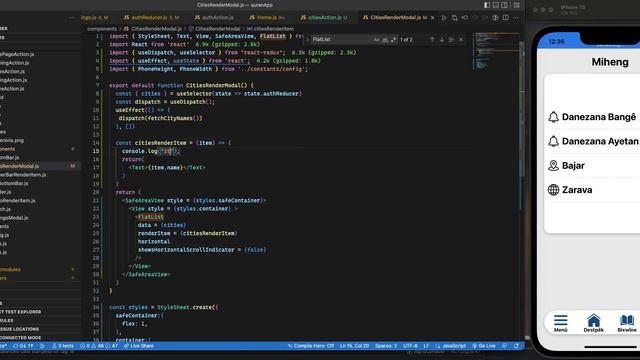
Task: Expand the CONNECTED MODE section
Action: tap(20, 338)
